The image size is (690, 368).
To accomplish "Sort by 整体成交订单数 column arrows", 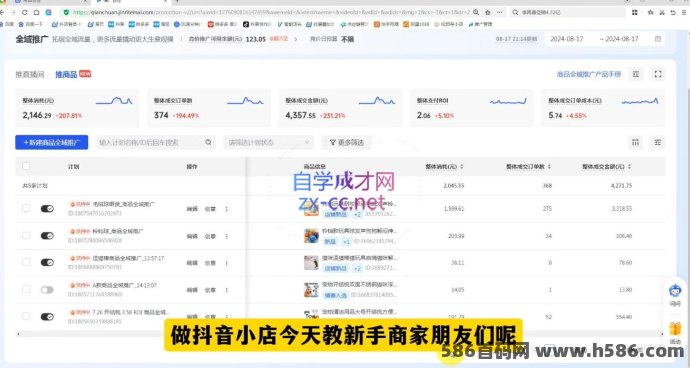I will point(549,166).
